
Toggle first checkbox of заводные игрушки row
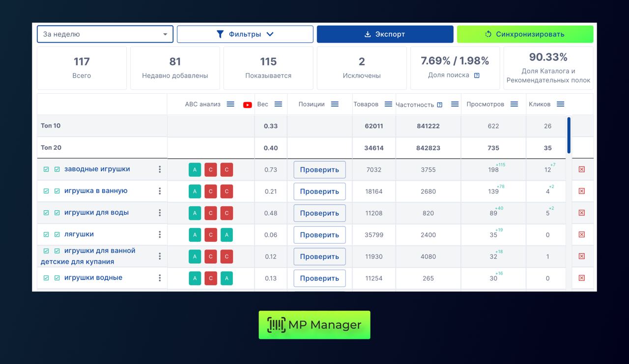(46, 169)
